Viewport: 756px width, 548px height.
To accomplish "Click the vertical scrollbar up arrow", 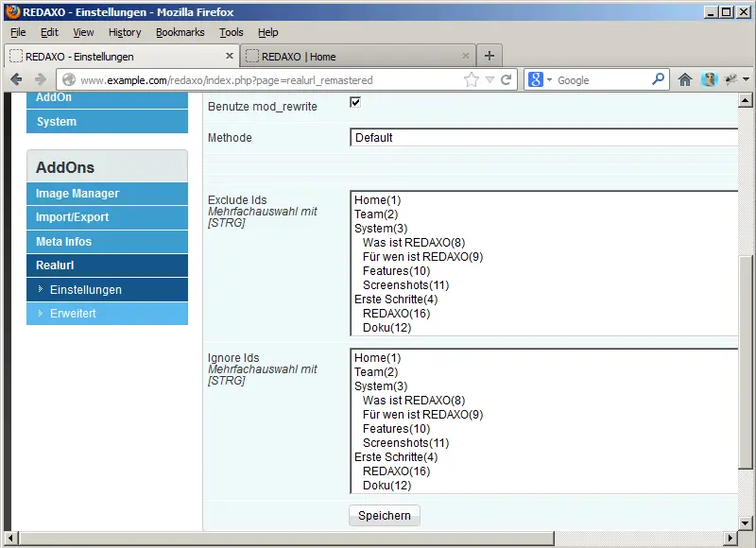I will (x=745, y=100).
